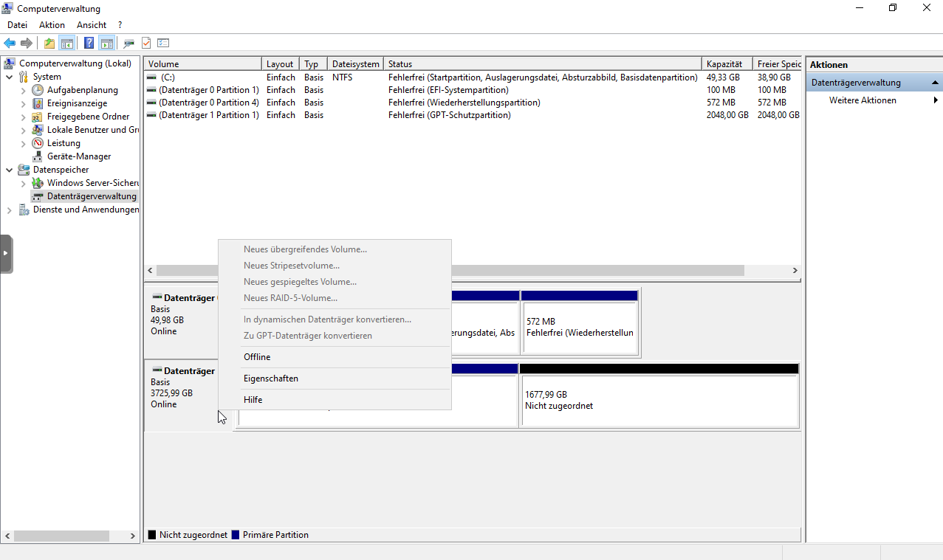Choose Offline in the context menu
This screenshot has height=560, width=943.
[335, 357]
